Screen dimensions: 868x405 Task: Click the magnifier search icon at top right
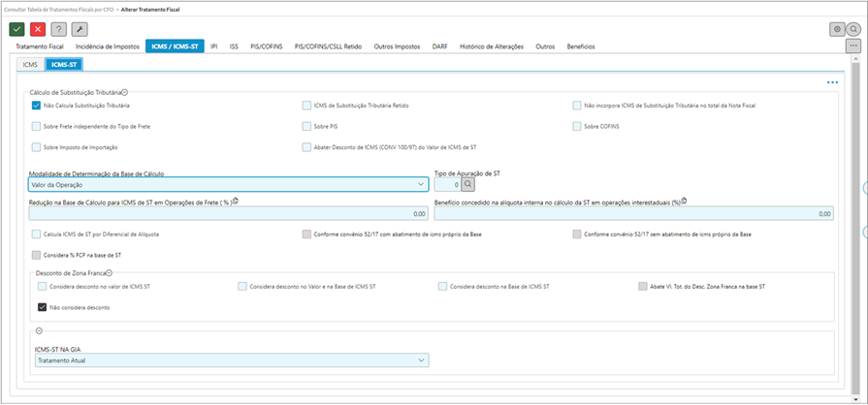tap(853, 29)
